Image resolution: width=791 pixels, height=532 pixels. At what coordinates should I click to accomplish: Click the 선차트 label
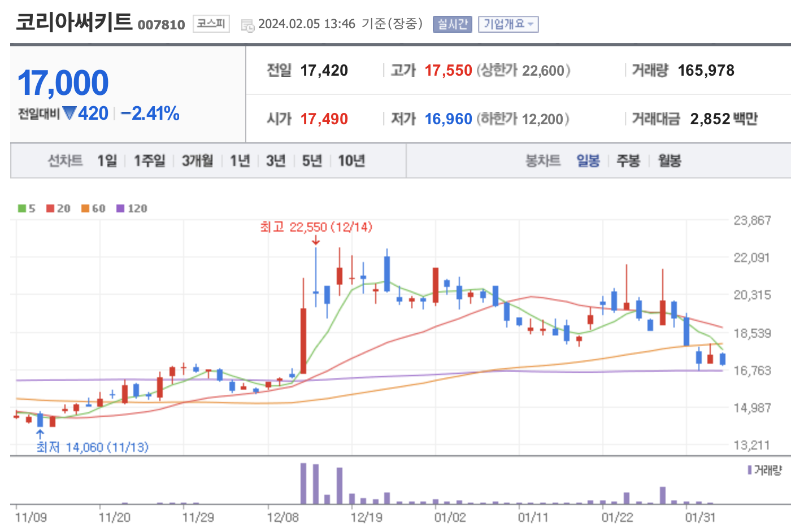point(65,161)
